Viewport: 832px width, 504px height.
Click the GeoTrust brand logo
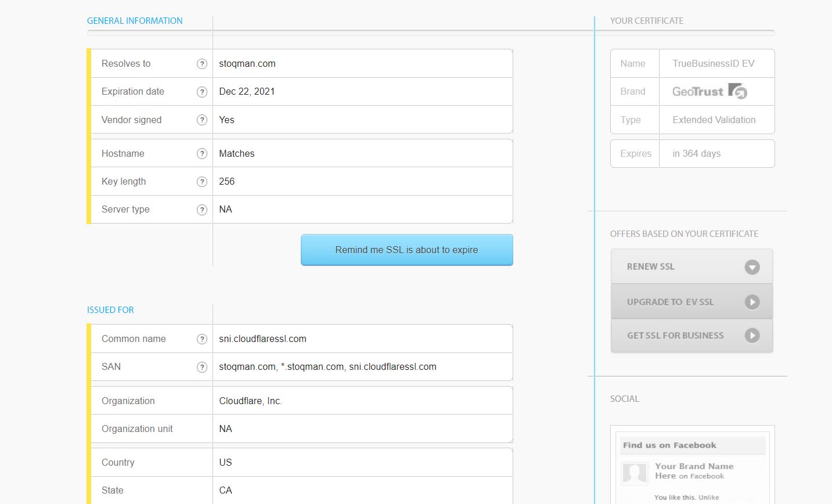click(x=709, y=91)
